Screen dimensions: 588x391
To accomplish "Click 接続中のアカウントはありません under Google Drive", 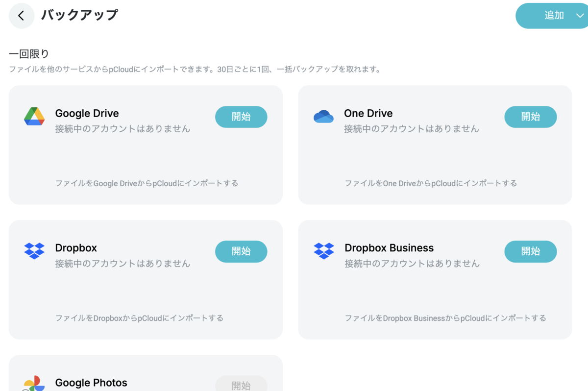I will pos(122,129).
